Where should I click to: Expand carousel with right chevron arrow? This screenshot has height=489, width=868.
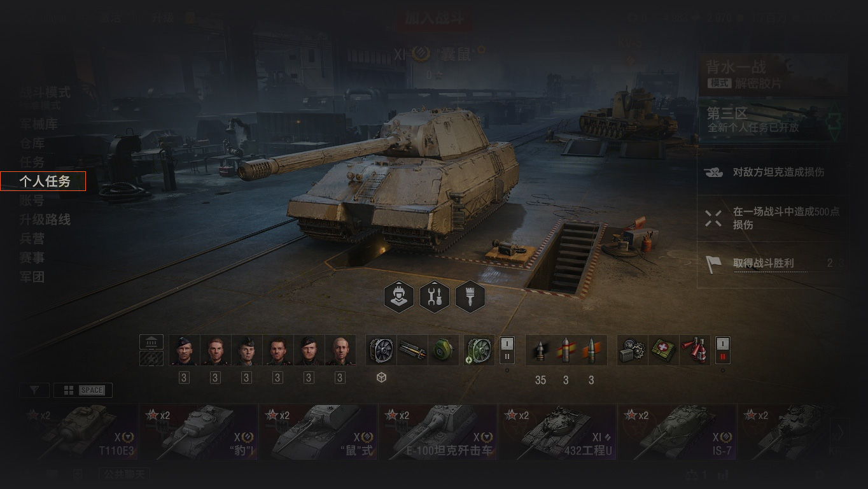click(x=840, y=432)
